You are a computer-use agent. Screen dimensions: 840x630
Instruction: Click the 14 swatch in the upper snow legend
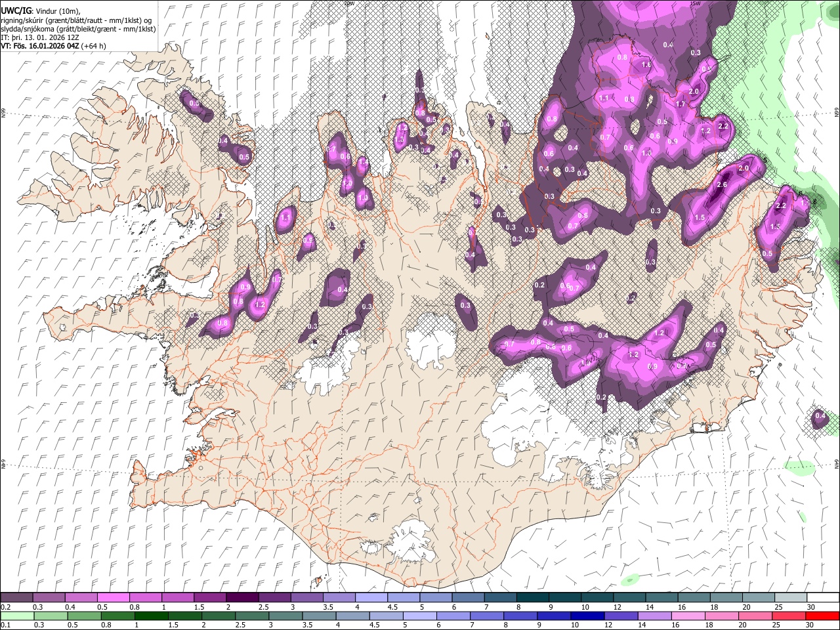[661, 598]
